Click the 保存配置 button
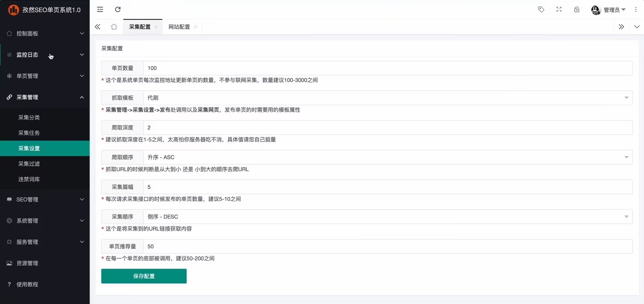Image resolution: width=644 pixels, height=304 pixels. click(x=144, y=276)
